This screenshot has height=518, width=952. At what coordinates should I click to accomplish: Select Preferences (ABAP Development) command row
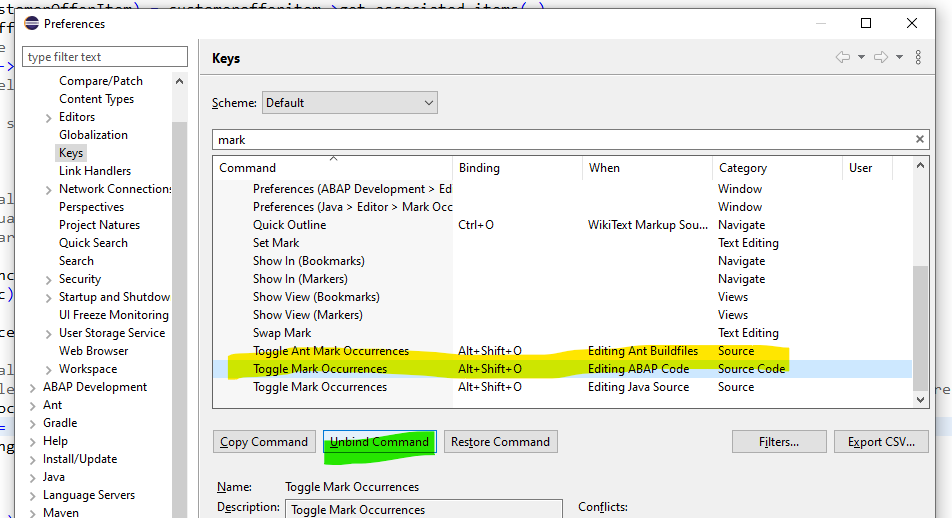(x=562, y=189)
